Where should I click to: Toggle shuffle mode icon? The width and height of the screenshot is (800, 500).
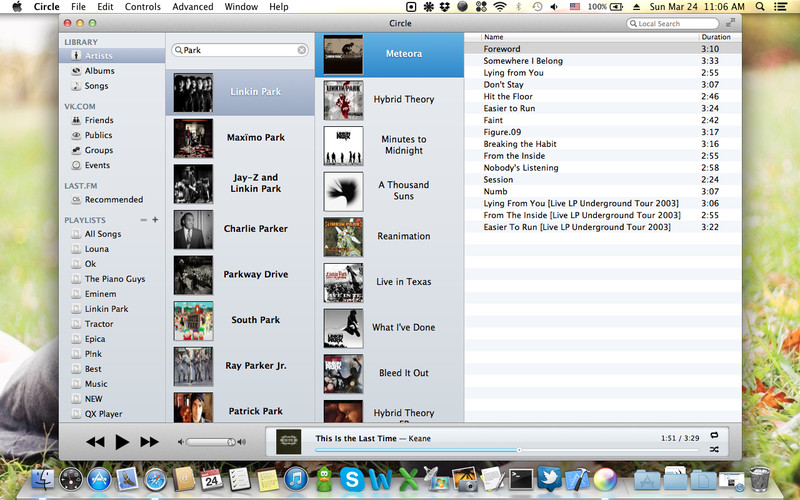point(714,449)
